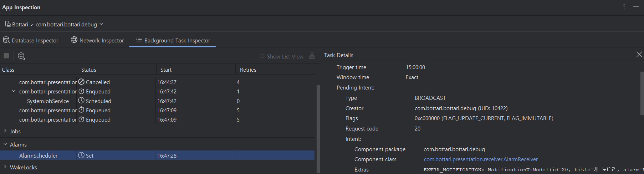Open the tag filter icon in toolbar
This screenshot has width=644, height=174.
(x=21, y=56)
